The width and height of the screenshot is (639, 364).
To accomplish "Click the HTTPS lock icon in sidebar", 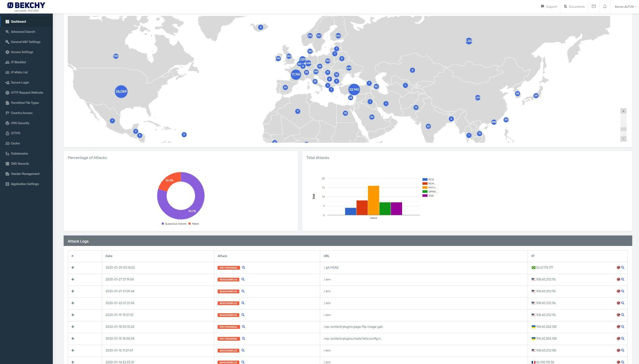I will tap(7, 133).
